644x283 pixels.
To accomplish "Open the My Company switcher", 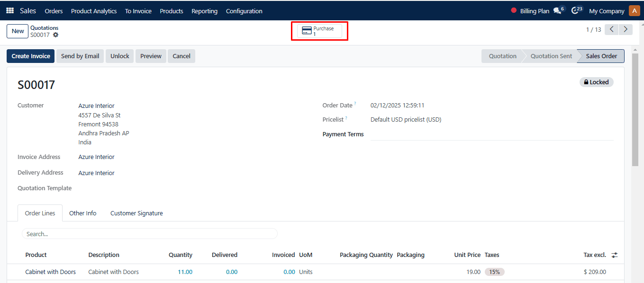I will 607,11.
